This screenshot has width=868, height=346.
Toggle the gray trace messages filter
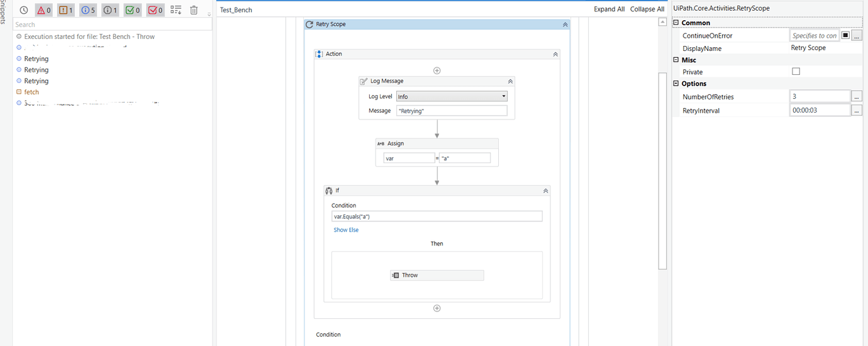[x=110, y=10]
